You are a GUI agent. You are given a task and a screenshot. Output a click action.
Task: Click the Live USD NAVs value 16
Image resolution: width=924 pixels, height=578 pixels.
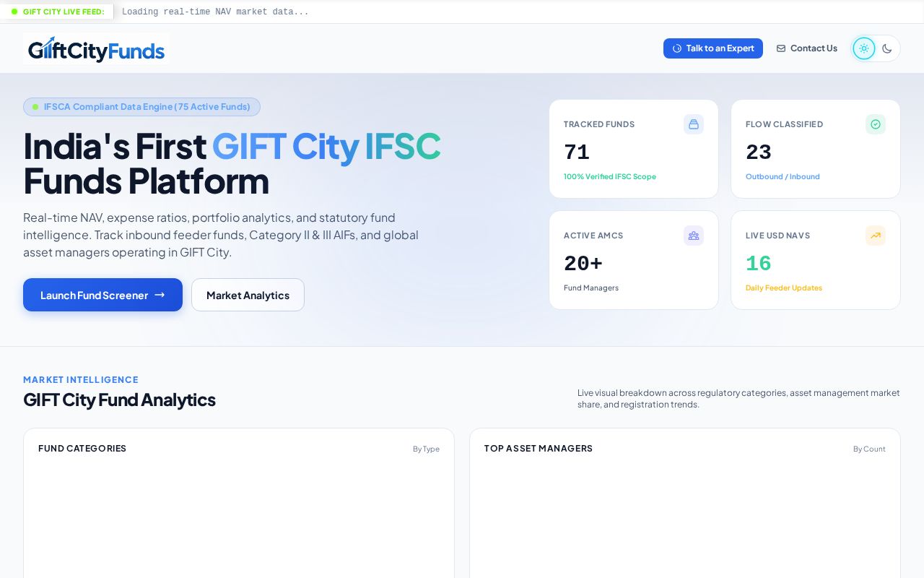pyautogui.click(x=759, y=264)
